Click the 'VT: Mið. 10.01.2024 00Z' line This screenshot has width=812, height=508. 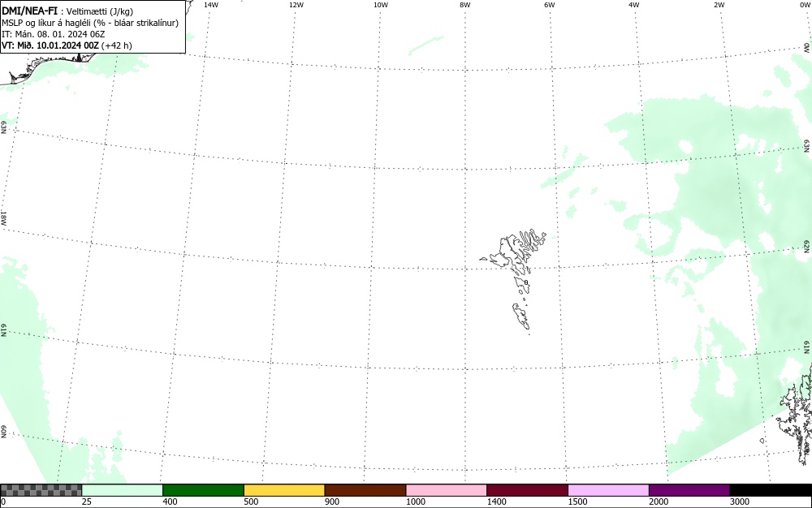(x=50, y=45)
